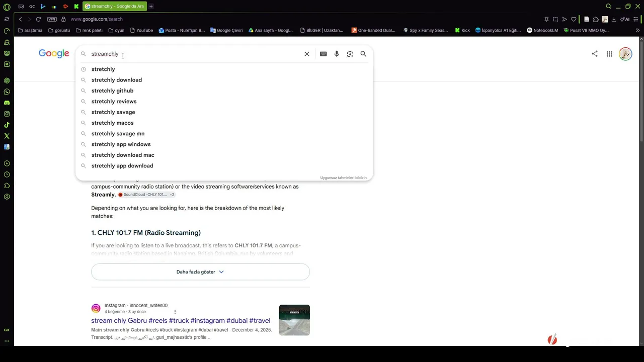Open GX Cleaner in the sidebar
Image resolution: width=644 pixels, height=362 pixels.
click(x=7, y=42)
